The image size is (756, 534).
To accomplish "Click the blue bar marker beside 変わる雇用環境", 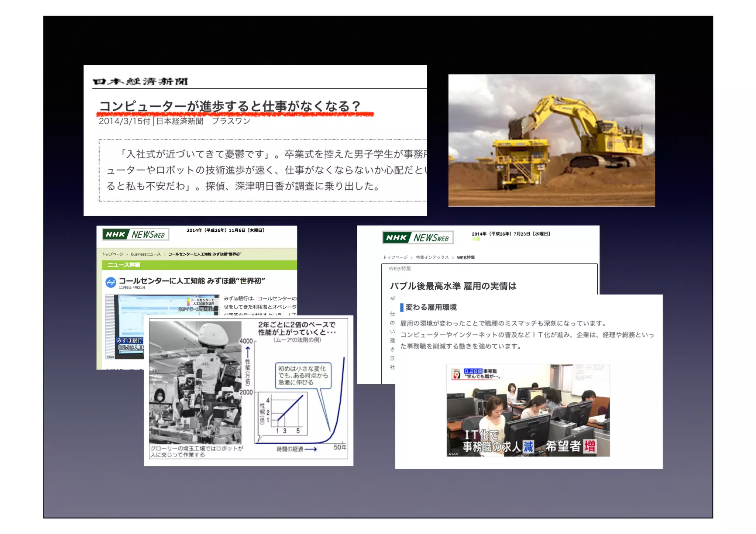I will coord(402,307).
